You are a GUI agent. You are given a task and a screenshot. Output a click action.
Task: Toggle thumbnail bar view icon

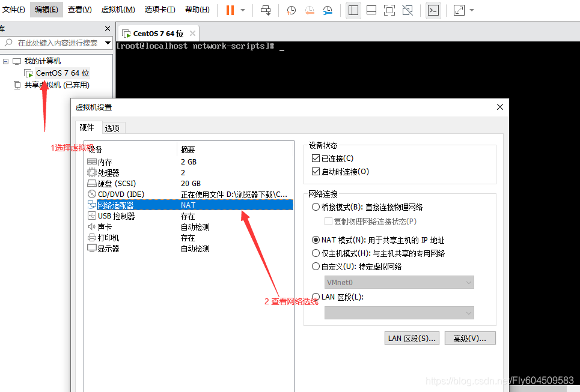pos(371,10)
